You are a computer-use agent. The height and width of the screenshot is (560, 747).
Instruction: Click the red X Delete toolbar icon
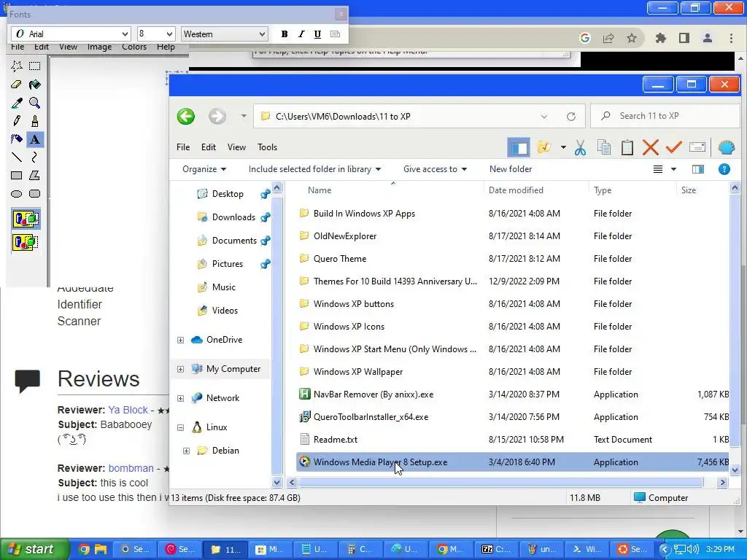pos(650,147)
